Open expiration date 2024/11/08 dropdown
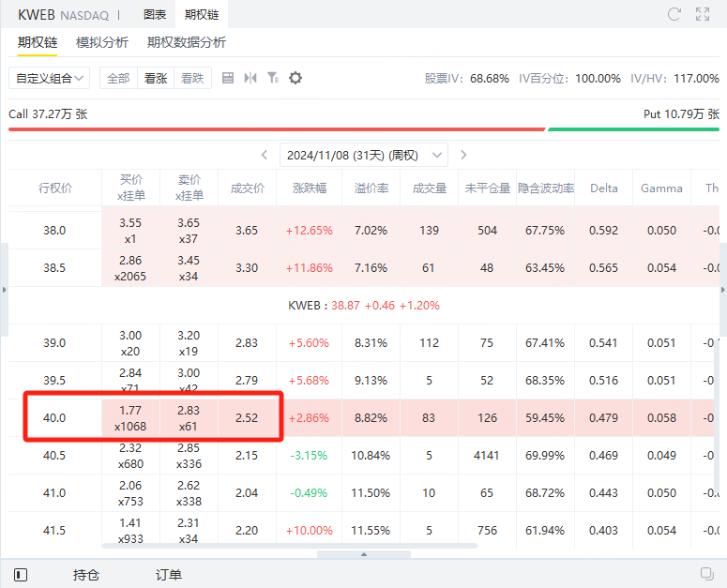This screenshot has height=588, width=727. (x=364, y=155)
